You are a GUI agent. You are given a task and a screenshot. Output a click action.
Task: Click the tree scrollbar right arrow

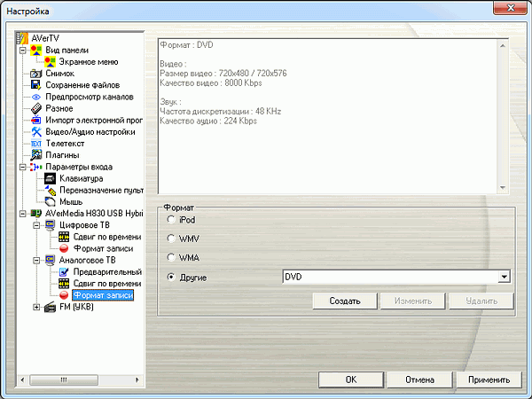pos(137,380)
